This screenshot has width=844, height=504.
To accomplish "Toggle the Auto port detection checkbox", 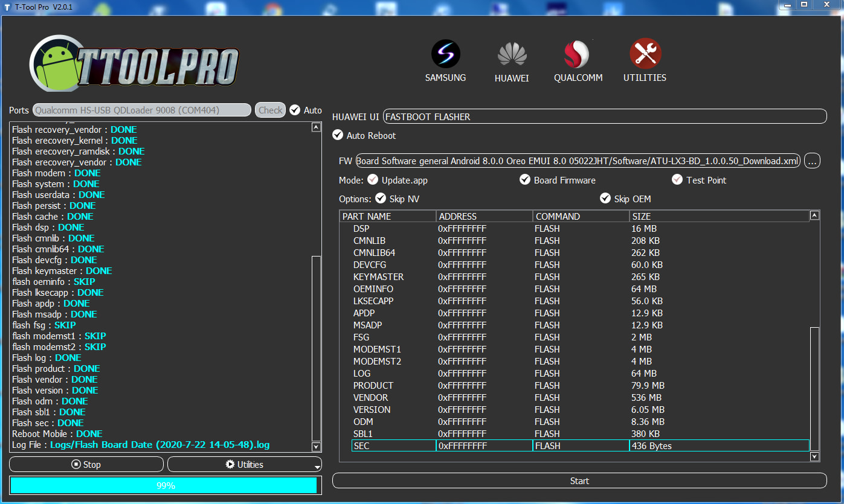I will point(295,110).
